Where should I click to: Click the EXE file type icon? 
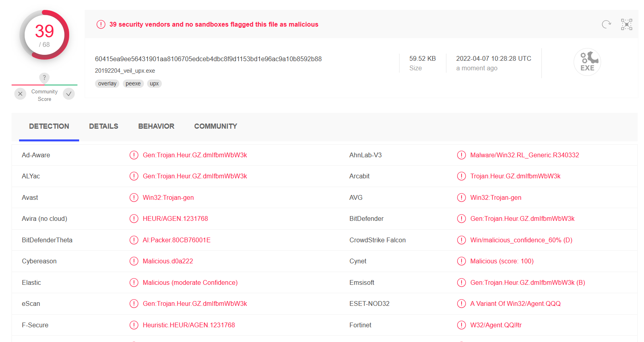click(587, 62)
